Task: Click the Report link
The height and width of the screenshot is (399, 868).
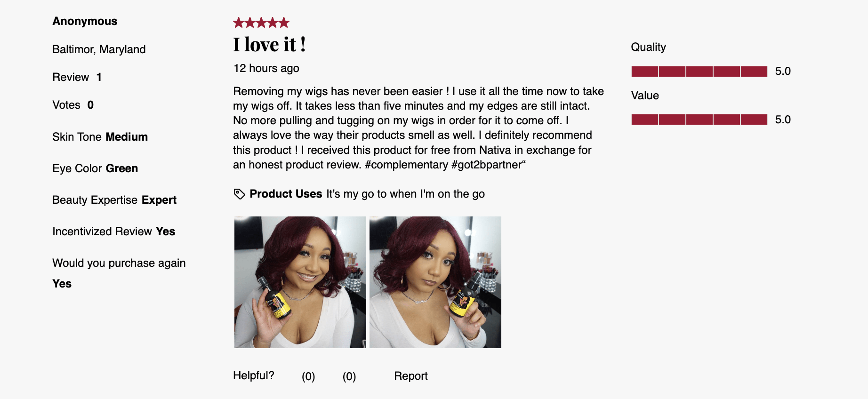Action: [x=411, y=376]
